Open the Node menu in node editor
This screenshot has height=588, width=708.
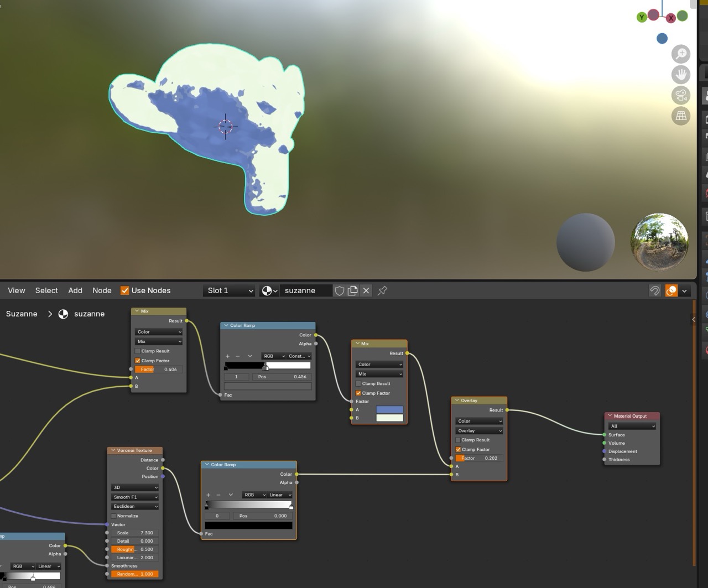point(102,290)
